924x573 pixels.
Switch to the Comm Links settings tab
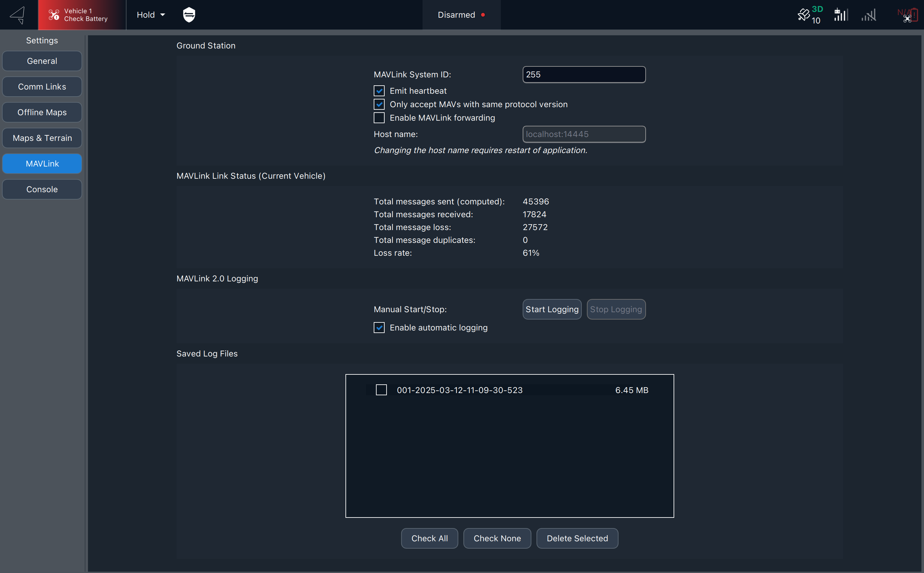42,87
